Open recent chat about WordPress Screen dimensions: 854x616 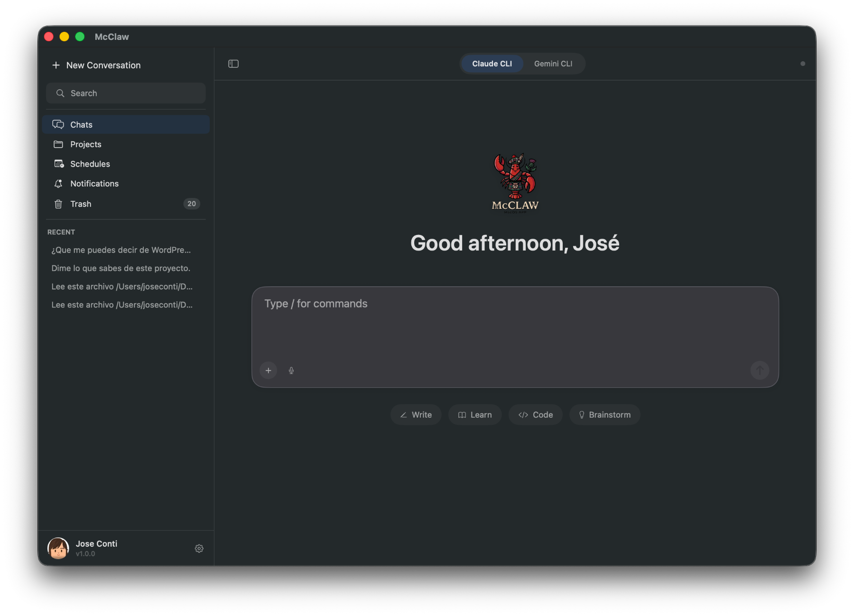click(x=121, y=250)
